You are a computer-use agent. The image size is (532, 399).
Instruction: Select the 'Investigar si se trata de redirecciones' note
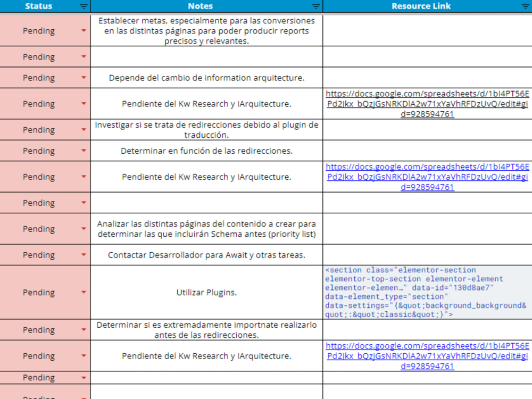point(206,130)
